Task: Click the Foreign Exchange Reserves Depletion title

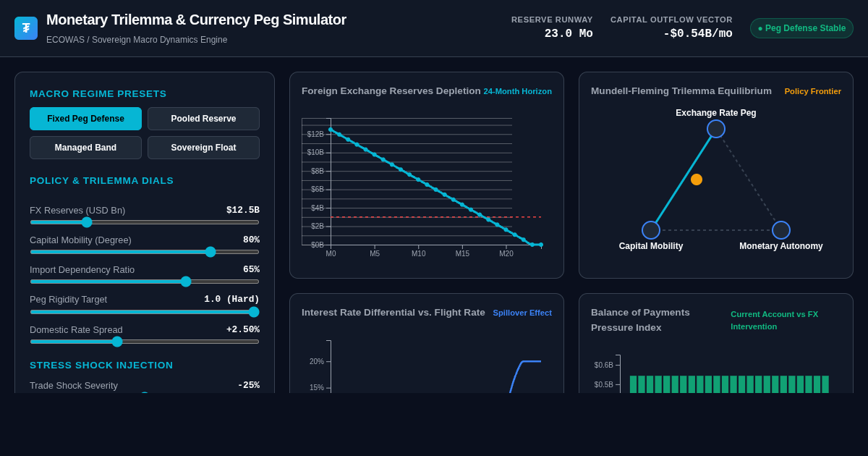Action: [391, 91]
